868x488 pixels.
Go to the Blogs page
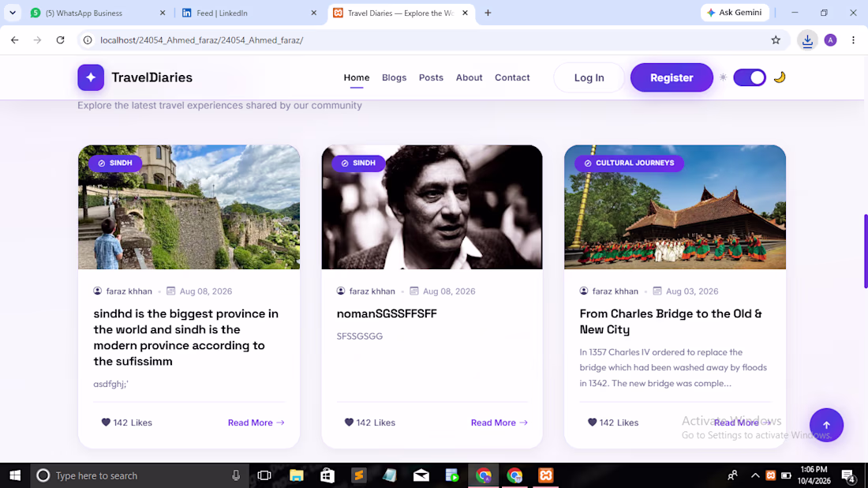(x=394, y=77)
